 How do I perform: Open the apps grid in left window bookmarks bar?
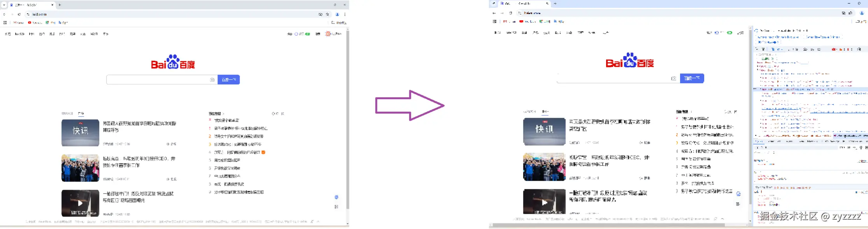coord(5,23)
